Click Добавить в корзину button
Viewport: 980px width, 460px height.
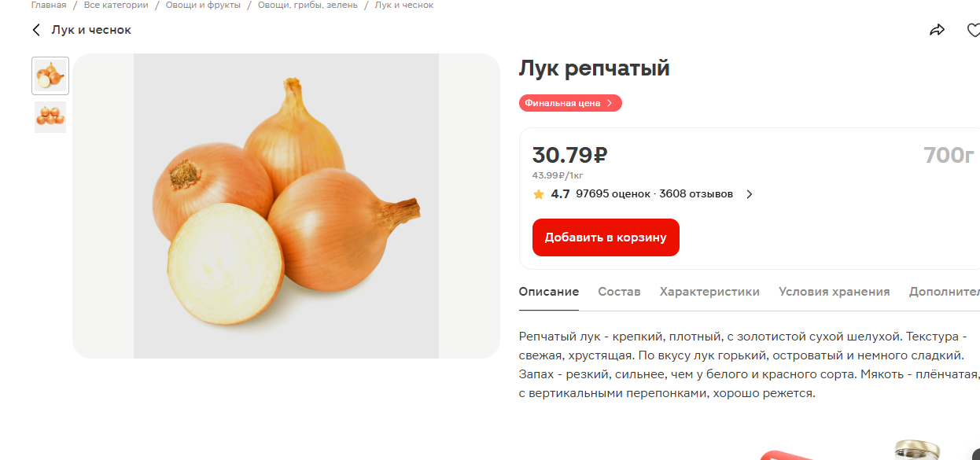point(606,237)
